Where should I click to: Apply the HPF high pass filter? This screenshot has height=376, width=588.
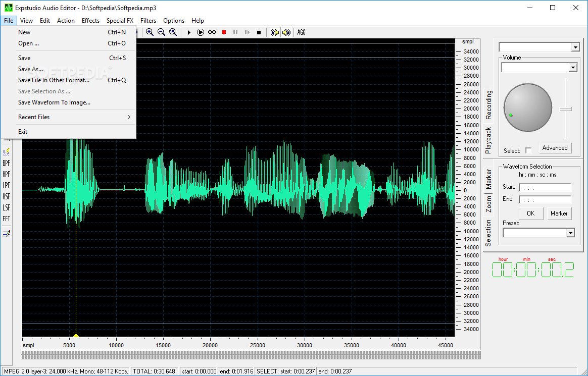click(7, 174)
